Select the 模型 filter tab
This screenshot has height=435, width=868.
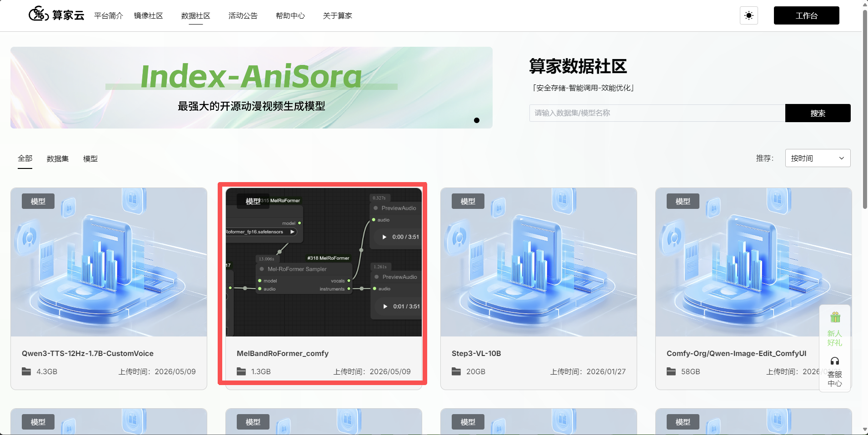click(x=90, y=158)
